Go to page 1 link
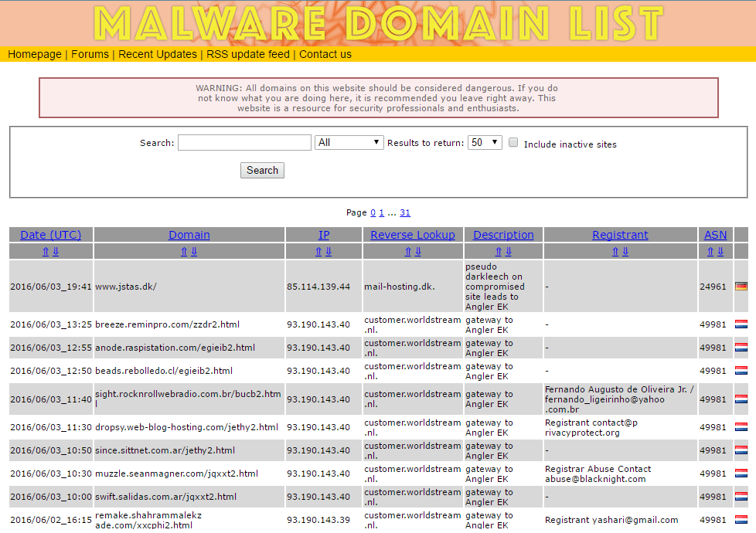 point(381,212)
